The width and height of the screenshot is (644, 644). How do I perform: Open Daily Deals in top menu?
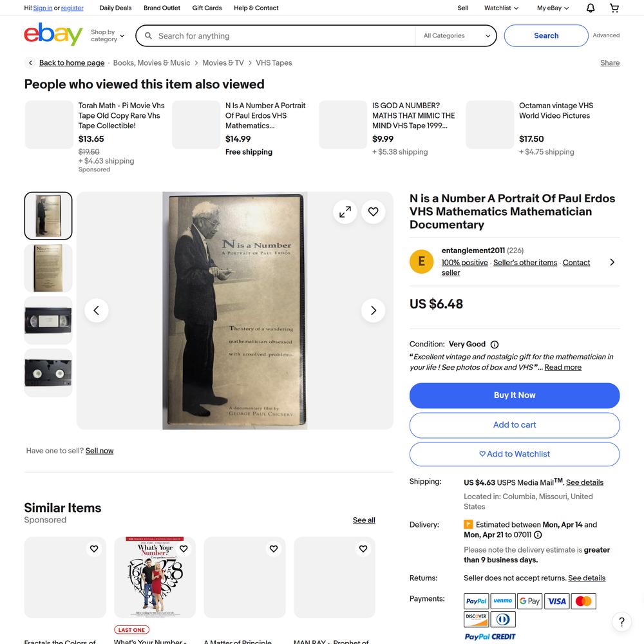click(115, 8)
